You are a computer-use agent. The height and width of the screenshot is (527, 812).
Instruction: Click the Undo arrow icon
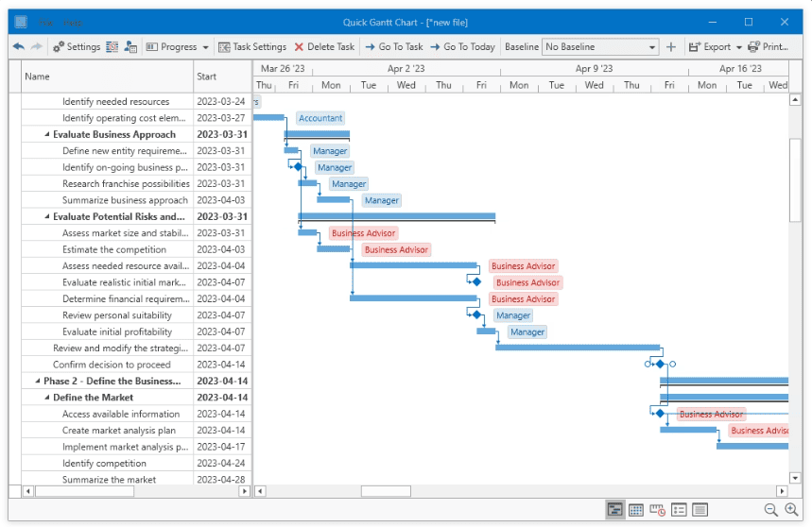tap(19, 46)
